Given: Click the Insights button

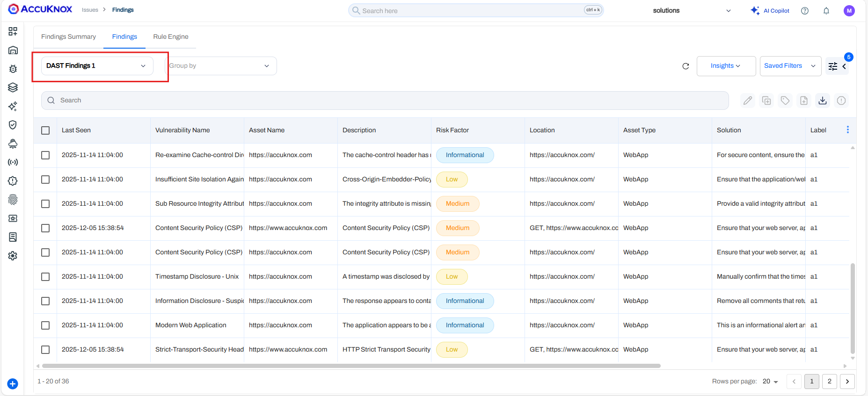Looking at the screenshot, I should point(726,66).
